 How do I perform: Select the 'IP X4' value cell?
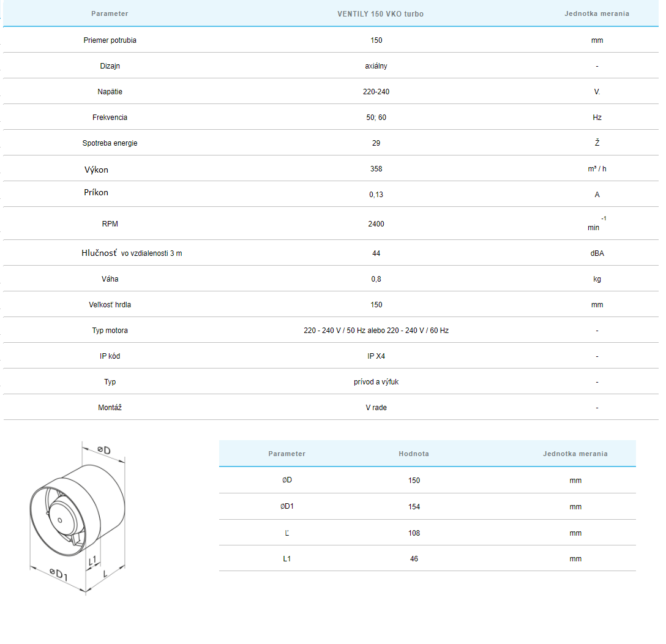coord(376,356)
